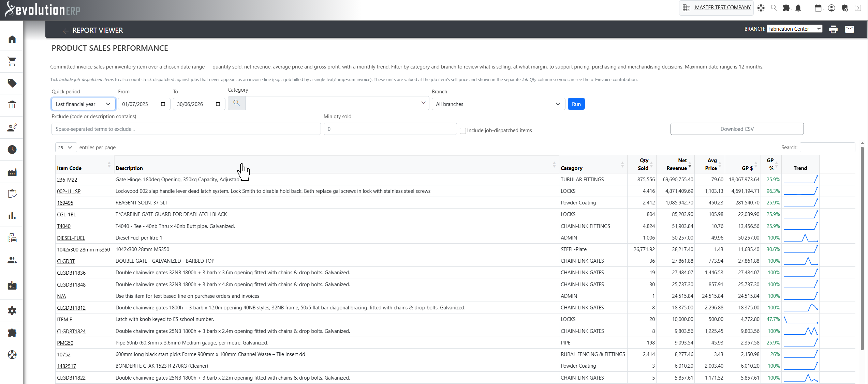868x384 pixels.
Task: Open item link 1482517
Action: tap(67, 366)
